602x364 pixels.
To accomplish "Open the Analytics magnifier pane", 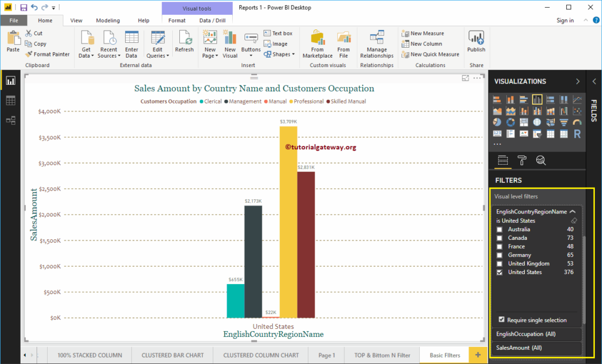I will 541,160.
